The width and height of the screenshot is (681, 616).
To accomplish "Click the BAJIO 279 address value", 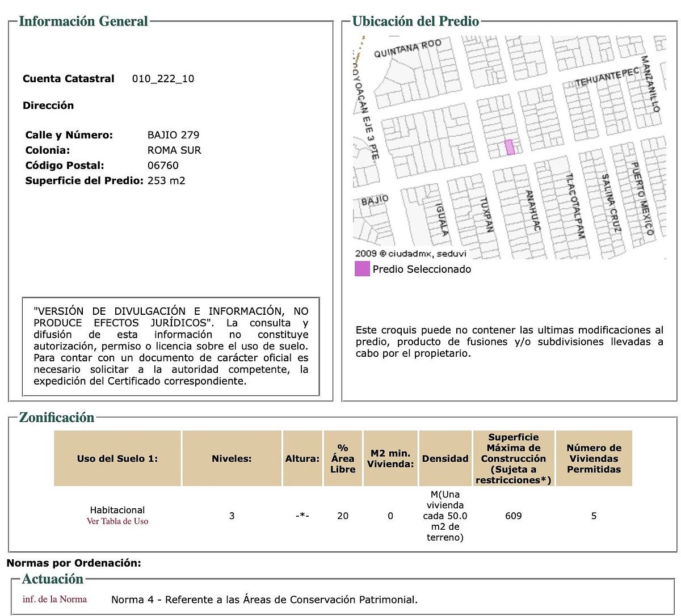I will (x=173, y=135).
